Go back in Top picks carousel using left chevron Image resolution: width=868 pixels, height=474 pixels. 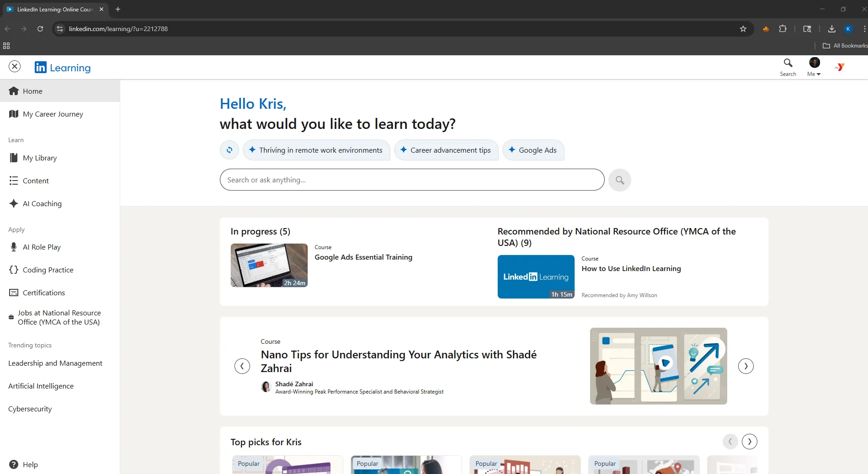point(730,442)
